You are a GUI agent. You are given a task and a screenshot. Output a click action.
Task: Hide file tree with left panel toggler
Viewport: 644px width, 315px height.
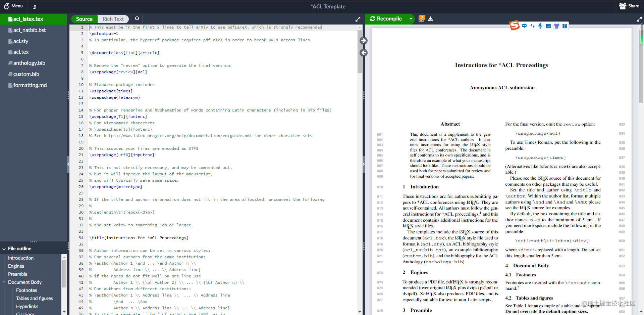(x=68, y=164)
